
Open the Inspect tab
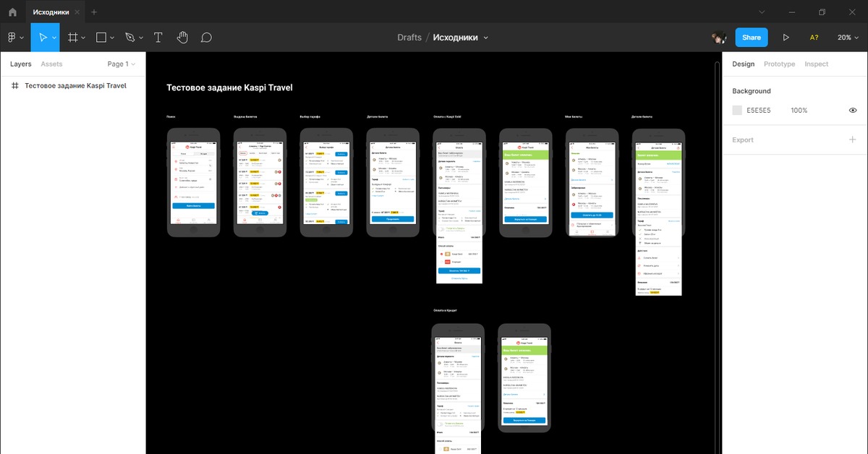coord(817,64)
